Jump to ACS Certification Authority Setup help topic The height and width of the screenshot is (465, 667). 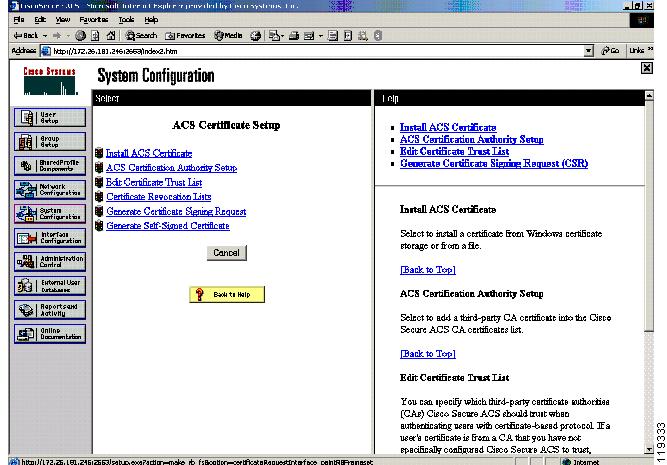pyautogui.click(x=472, y=139)
